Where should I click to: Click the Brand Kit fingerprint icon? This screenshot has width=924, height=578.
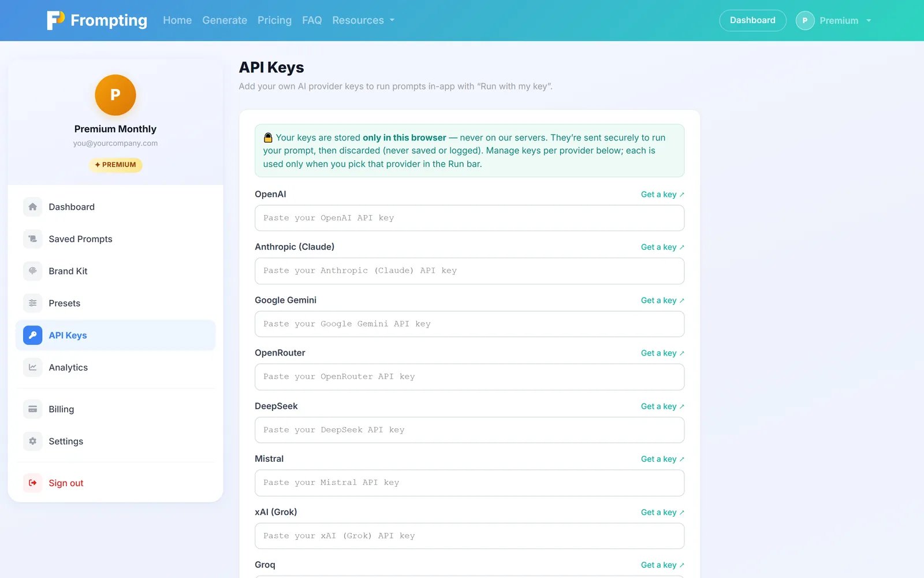pyautogui.click(x=33, y=271)
